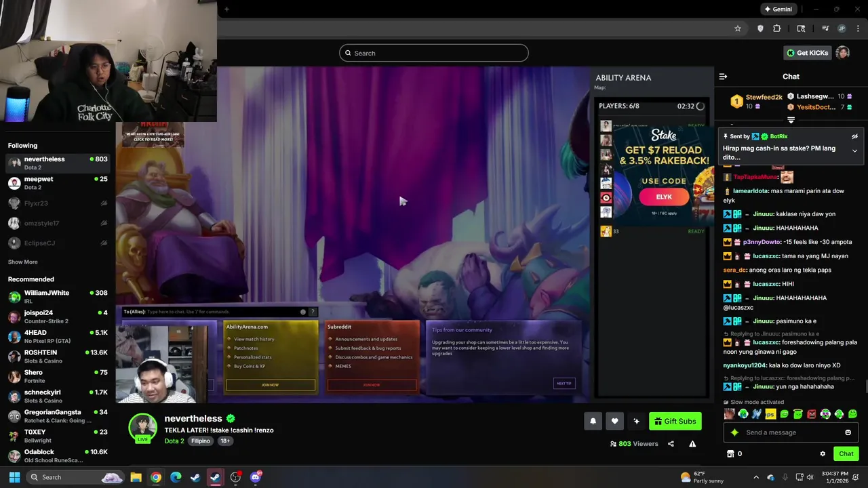Open emoji picker in message box
868x488 pixels.
pyautogui.click(x=848, y=432)
